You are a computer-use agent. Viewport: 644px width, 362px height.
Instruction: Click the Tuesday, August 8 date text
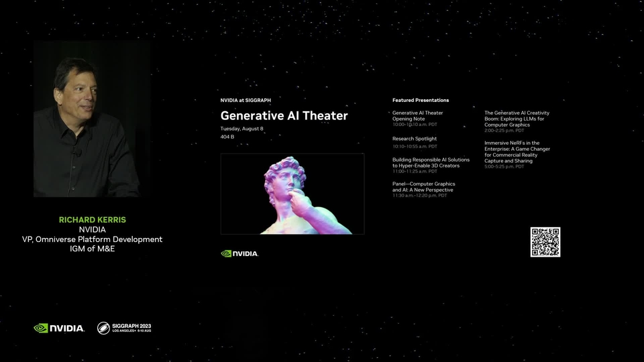(x=242, y=129)
